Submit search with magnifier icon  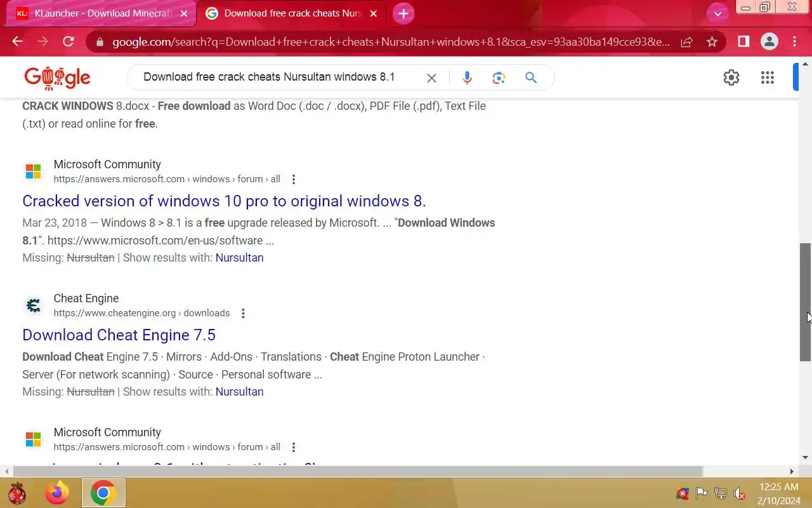(531, 77)
